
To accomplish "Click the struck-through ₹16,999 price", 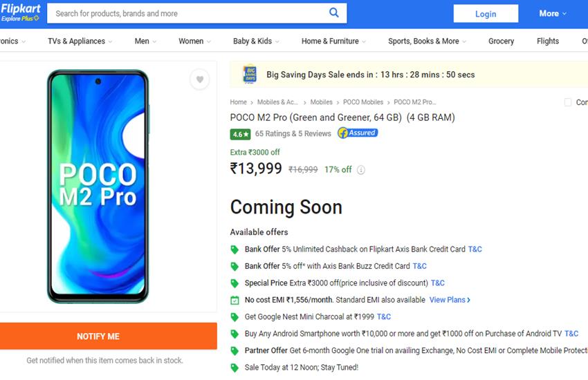I will point(303,169).
